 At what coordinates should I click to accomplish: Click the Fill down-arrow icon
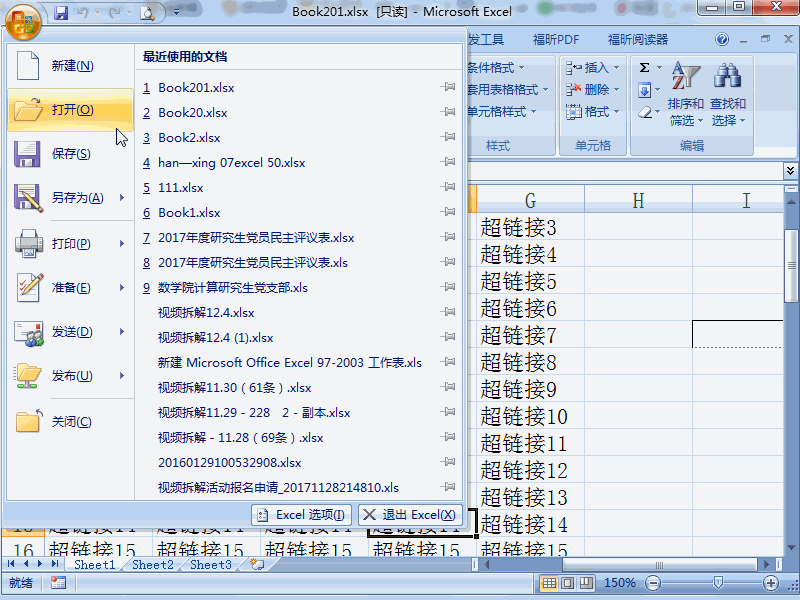pyautogui.click(x=644, y=90)
